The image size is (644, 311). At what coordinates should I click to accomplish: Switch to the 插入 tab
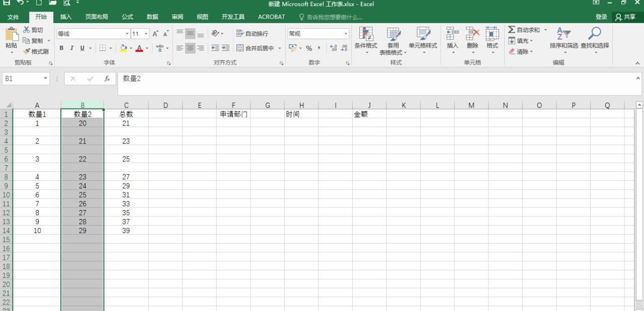click(66, 17)
